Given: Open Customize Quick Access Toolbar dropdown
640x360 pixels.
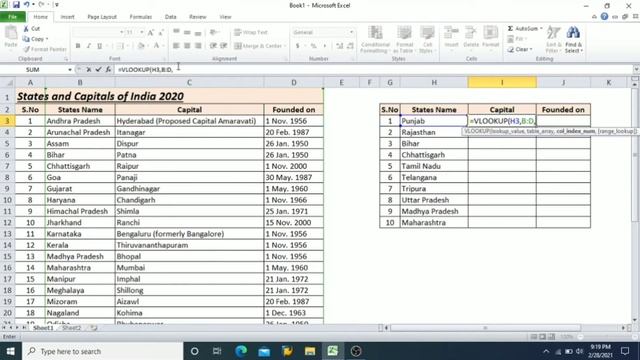Looking at the screenshot, I should click(x=57, y=5).
